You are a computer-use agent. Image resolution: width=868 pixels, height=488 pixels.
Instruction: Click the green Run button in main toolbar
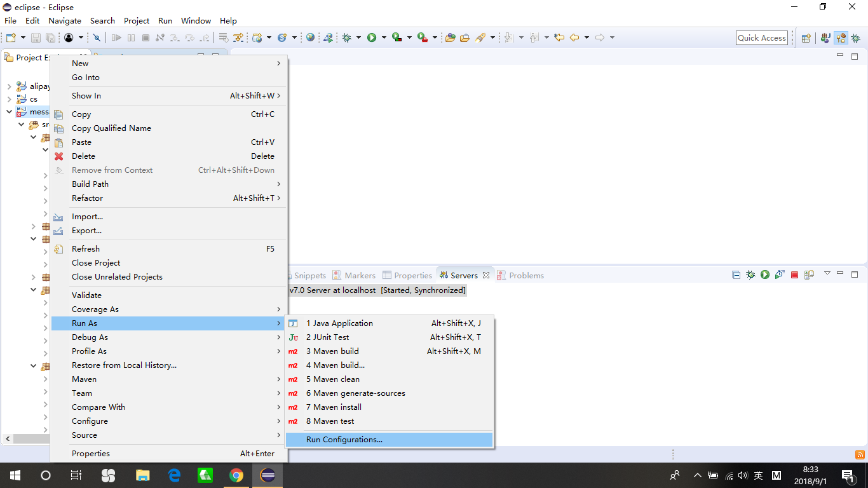point(372,38)
